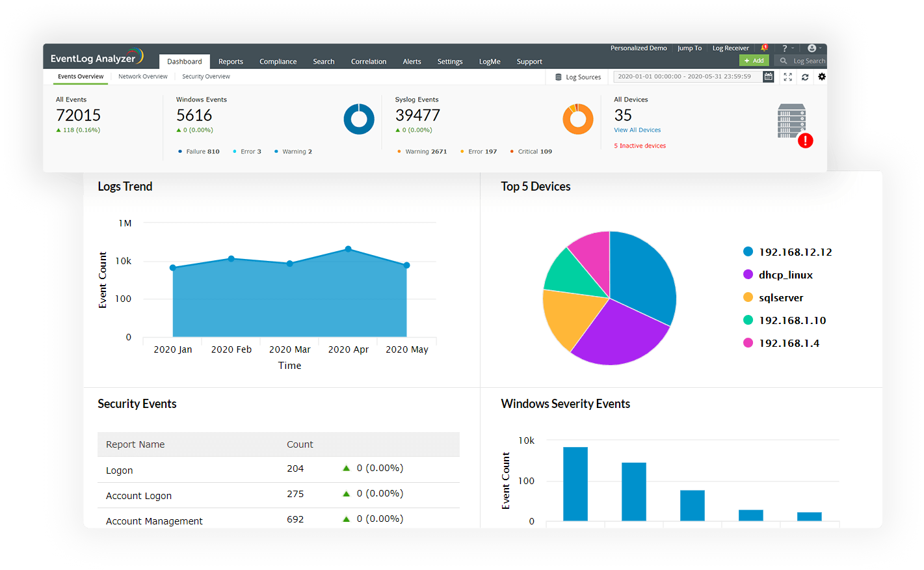Toggle 192.168.1.10 green legend swatch
This screenshot has height=570, width=924.
tap(748, 320)
